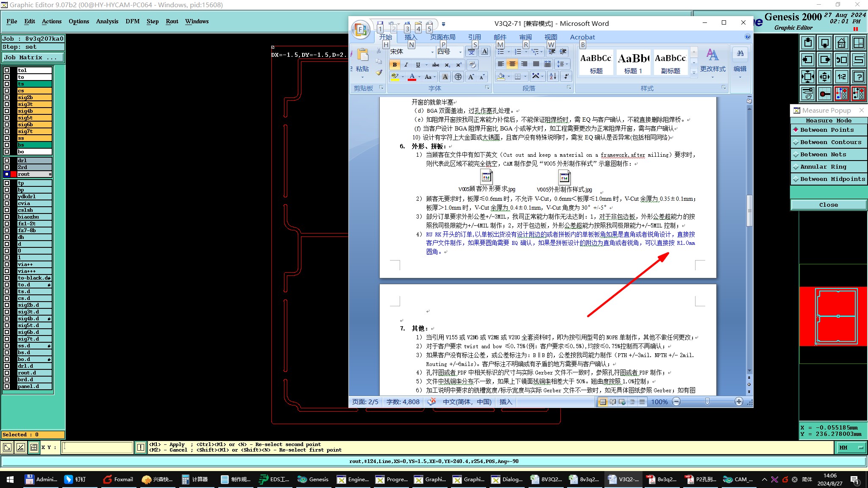This screenshot has width=868, height=488.
Task: Click the pan up icon in Genesis toolbar
Action: (808, 43)
